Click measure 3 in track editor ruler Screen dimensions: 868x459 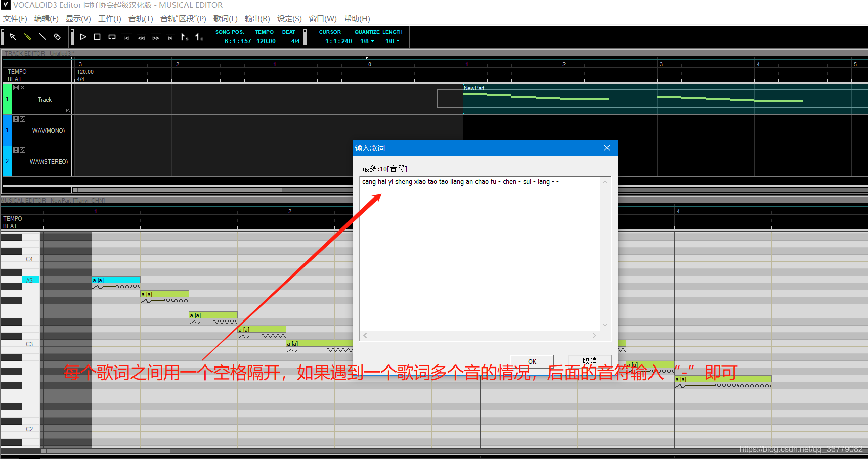pos(661,64)
